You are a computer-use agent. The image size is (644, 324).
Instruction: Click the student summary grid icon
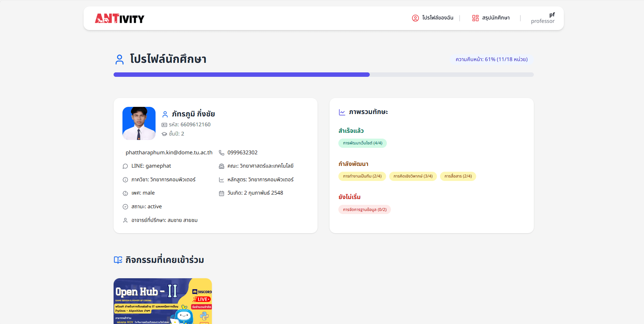click(x=475, y=18)
